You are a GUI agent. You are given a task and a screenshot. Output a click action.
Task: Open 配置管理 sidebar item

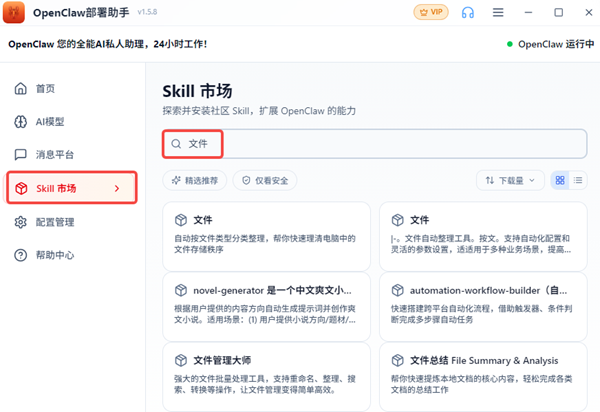pos(72,222)
